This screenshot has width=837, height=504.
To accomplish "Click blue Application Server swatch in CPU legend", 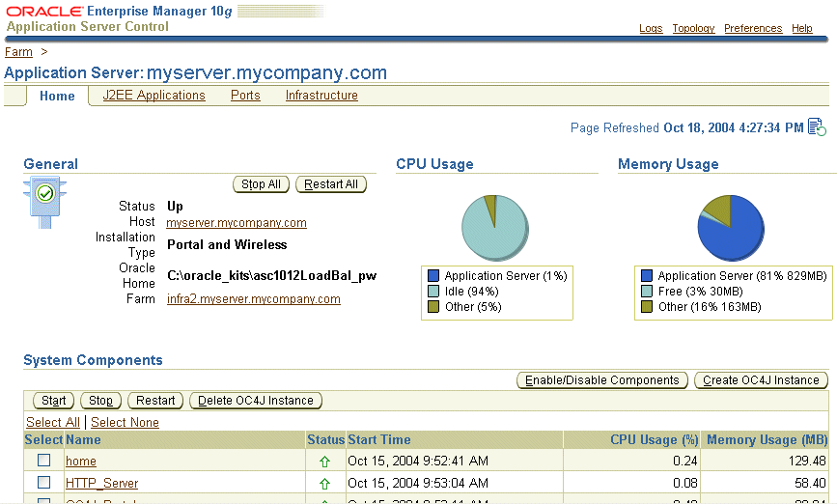I will [433, 275].
